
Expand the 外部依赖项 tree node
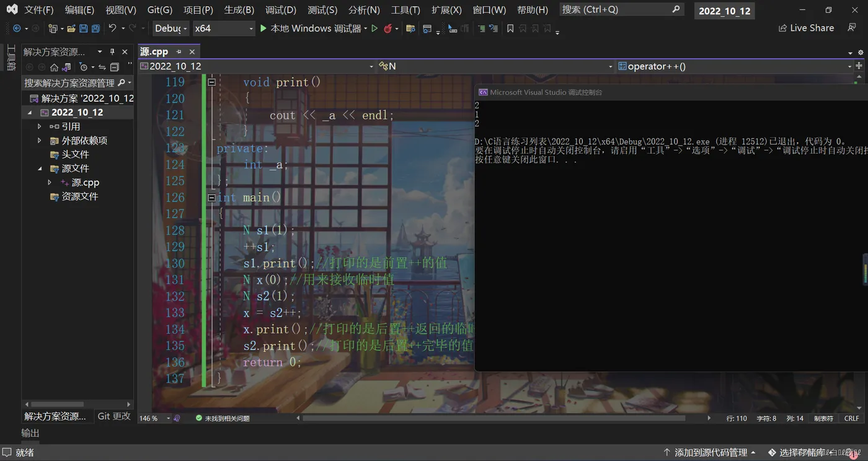(x=40, y=141)
